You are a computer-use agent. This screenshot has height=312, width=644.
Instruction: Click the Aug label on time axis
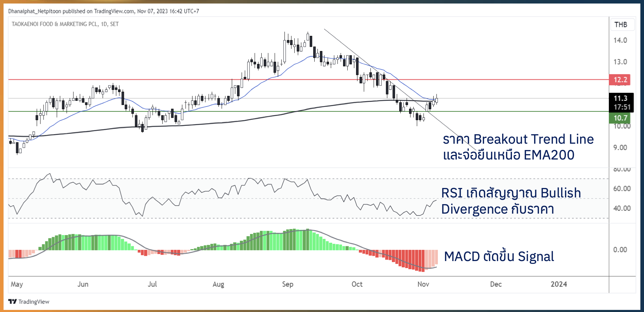218,284
